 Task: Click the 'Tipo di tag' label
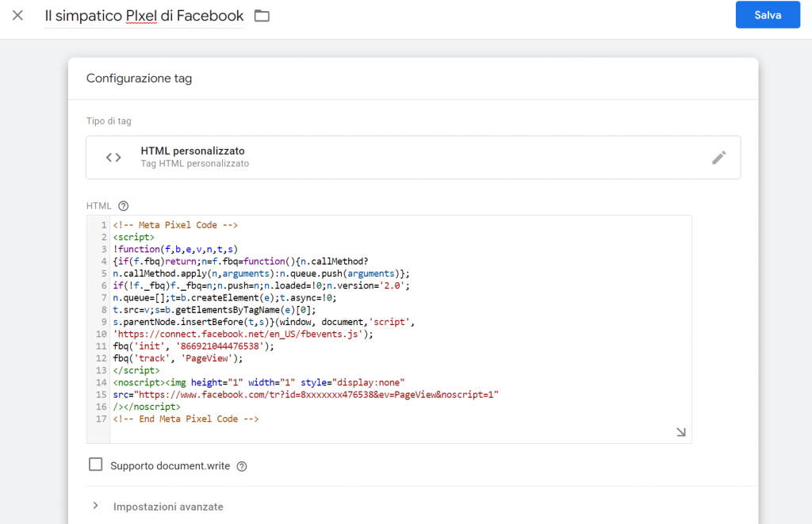pyautogui.click(x=109, y=121)
